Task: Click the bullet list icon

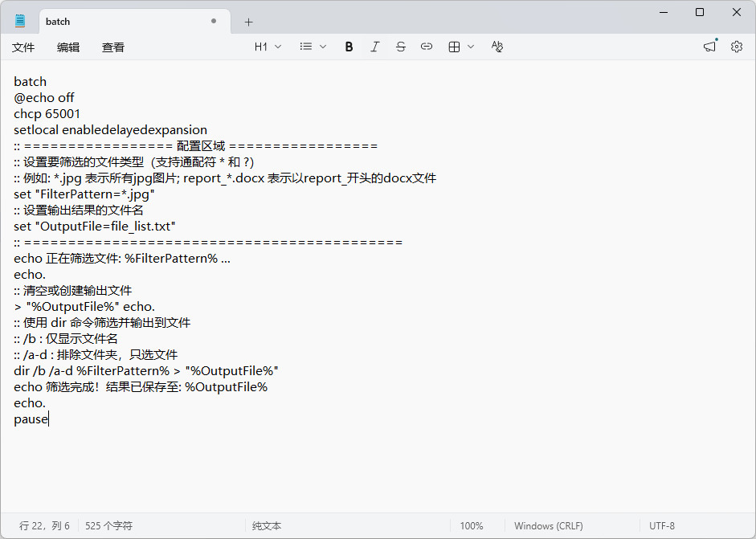Action: pyautogui.click(x=305, y=47)
